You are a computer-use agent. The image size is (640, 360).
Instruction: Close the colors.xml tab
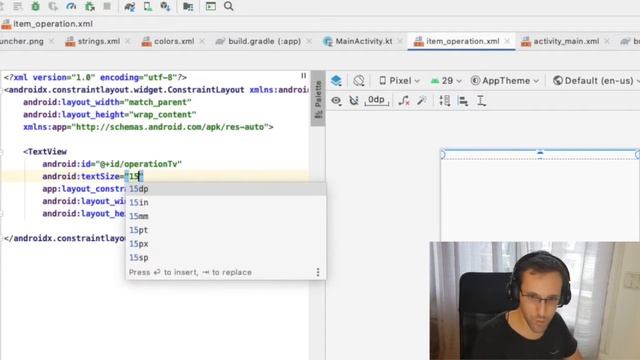click(x=202, y=41)
